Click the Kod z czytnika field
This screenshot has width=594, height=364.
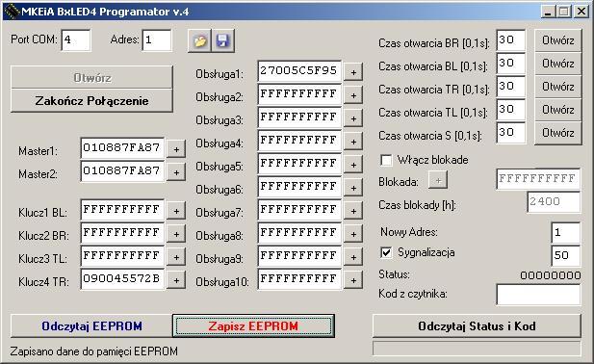click(538, 295)
